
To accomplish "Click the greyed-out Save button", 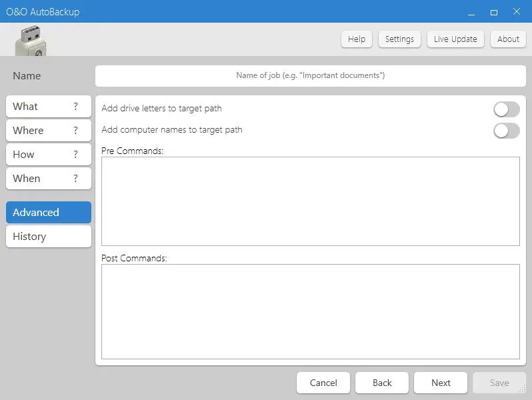I will [x=499, y=383].
